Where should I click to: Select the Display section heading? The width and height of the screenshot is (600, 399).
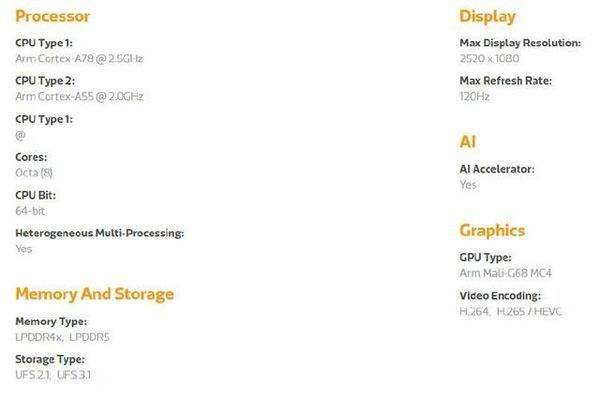tap(487, 17)
